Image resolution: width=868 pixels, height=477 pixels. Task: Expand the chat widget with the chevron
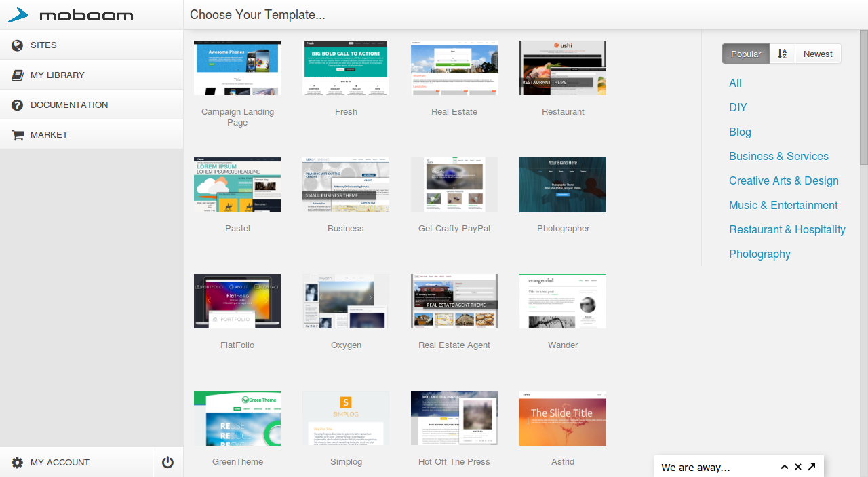(785, 467)
